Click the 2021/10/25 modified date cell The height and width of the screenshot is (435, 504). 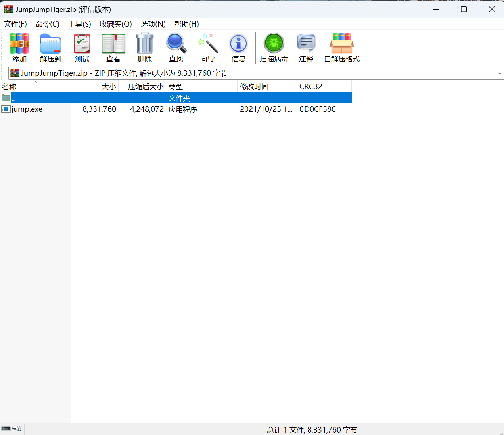(266, 109)
